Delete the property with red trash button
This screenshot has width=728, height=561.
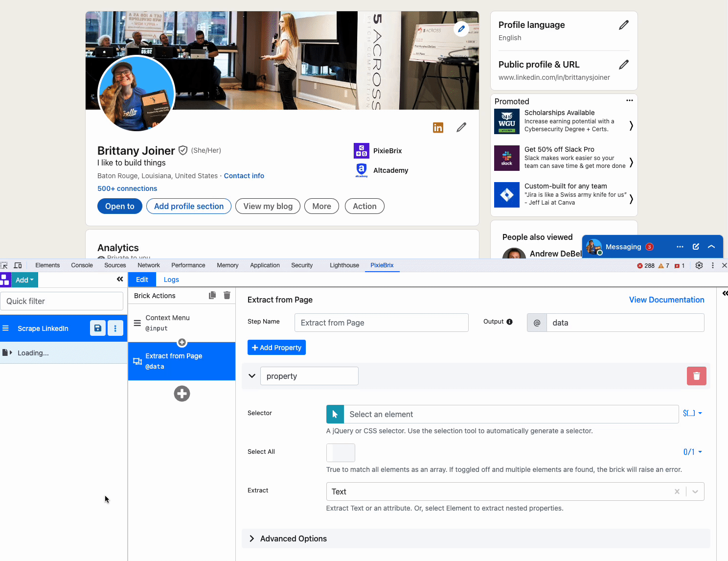pos(696,376)
